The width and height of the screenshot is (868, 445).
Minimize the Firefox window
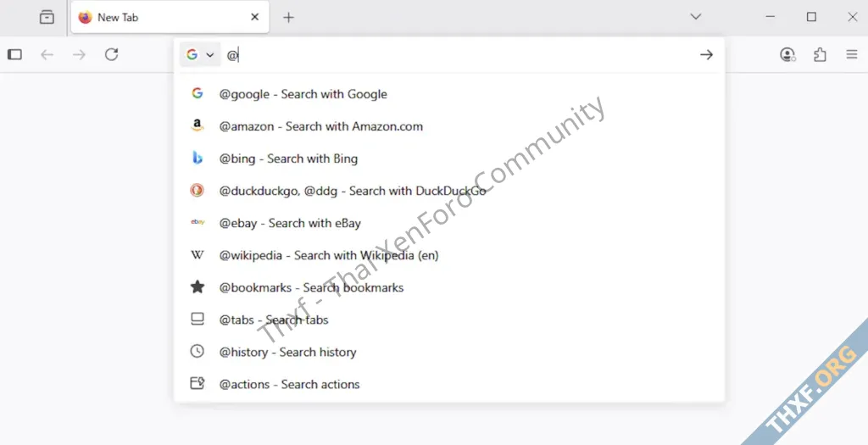(770, 17)
